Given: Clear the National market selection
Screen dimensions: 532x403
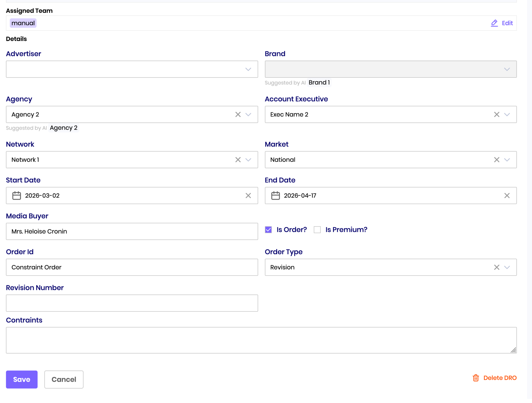Looking at the screenshot, I should [x=497, y=160].
